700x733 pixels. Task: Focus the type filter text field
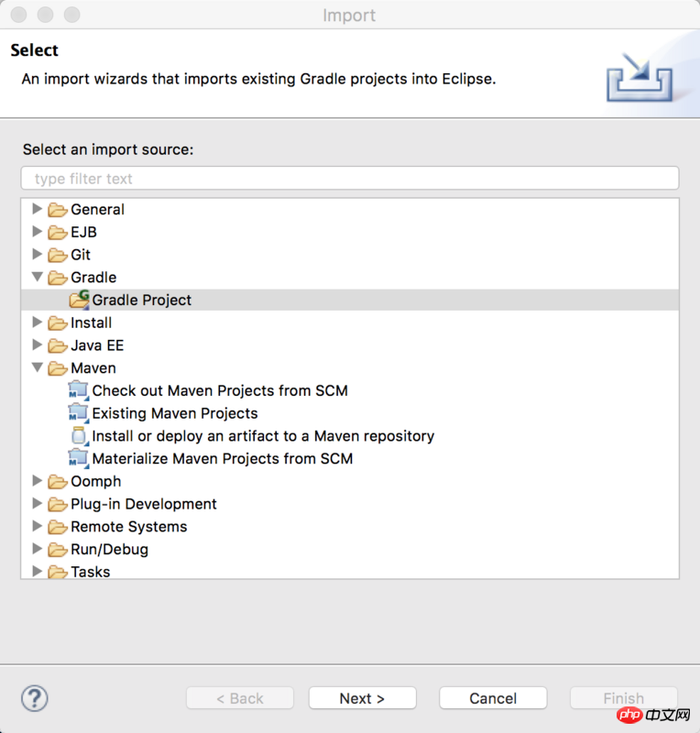(349, 179)
